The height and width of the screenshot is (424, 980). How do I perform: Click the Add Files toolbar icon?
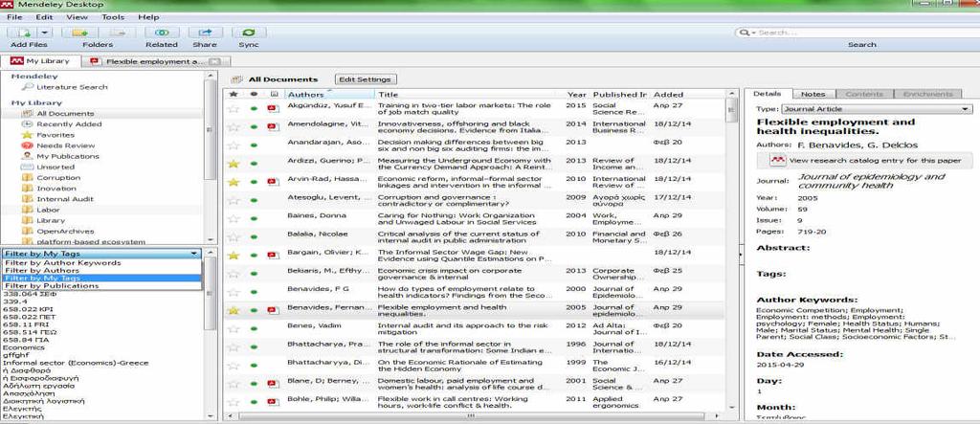coord(24,33)
